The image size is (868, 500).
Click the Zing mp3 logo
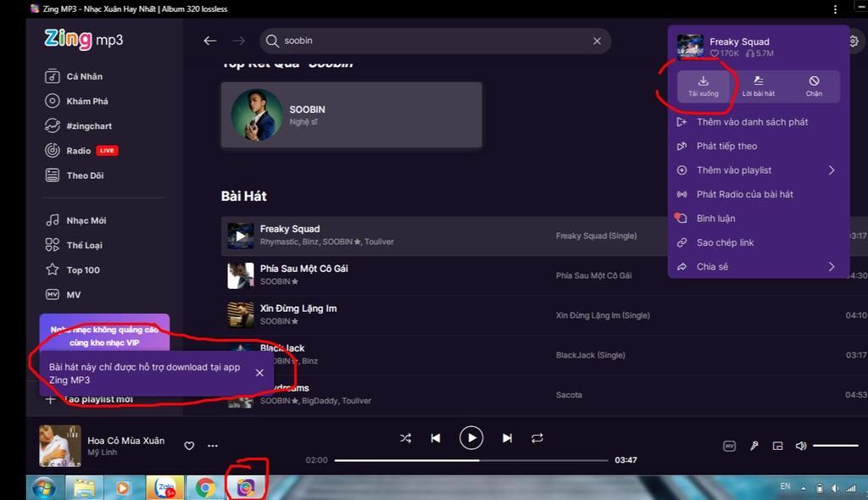(x=84, y=39)
